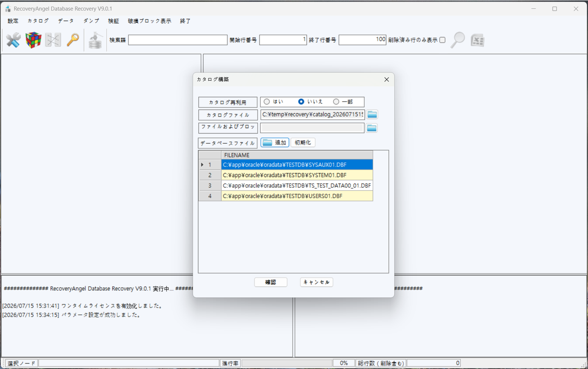This screenshot has width=588, height=369.
Task: Open the settings tools icon in toolbar
Action: pyautogui.click(x=13, y=40)
